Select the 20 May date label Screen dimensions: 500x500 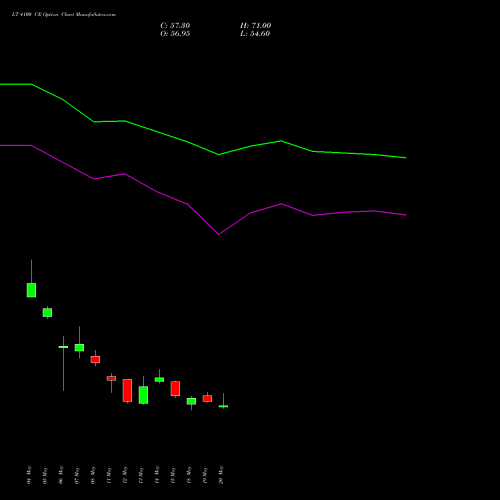click(221, 475)
